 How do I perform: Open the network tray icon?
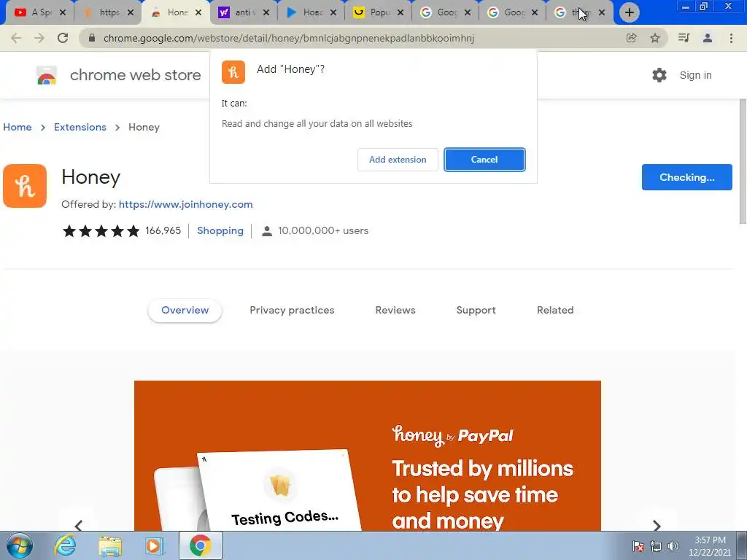coord(656,546)
